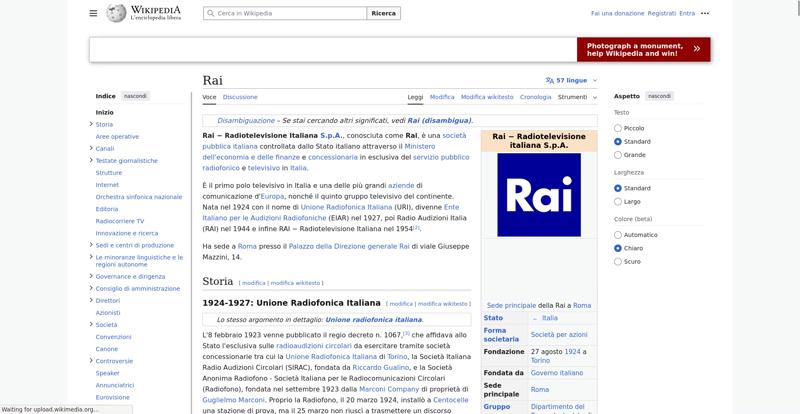The image size is (800, 414).
Task: Hide the Aspetto panel with nascondi
Action: [x=659, y=96]
